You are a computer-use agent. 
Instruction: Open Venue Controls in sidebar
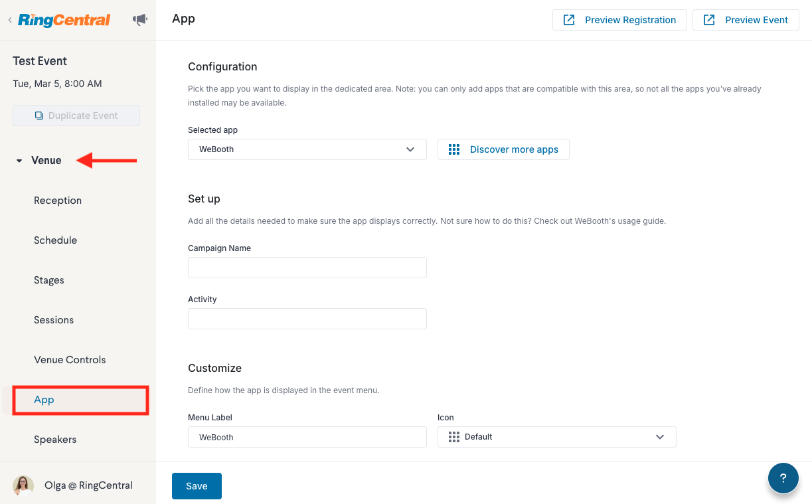[x=70, y=360]
